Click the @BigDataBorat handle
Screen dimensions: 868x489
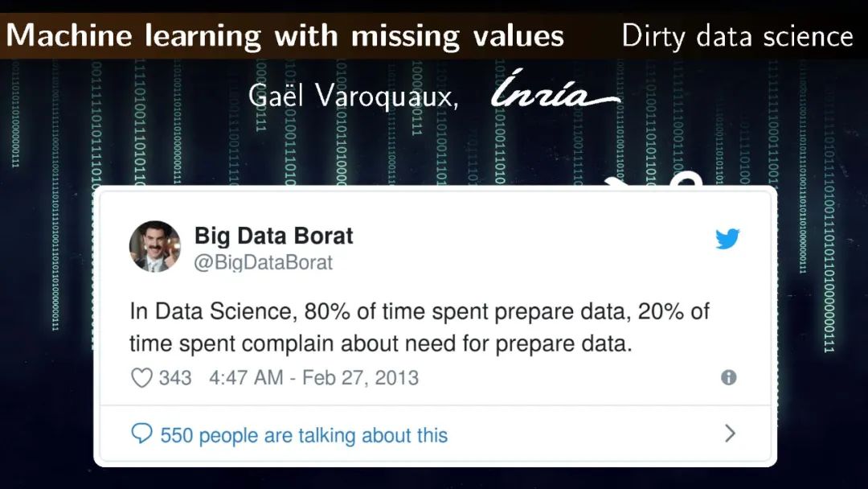point(263,263)
